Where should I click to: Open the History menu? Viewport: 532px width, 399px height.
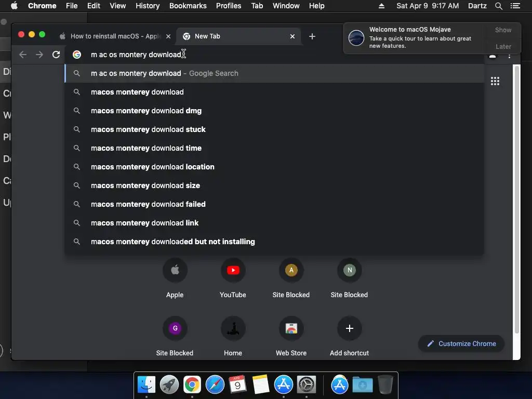(148, 6)
